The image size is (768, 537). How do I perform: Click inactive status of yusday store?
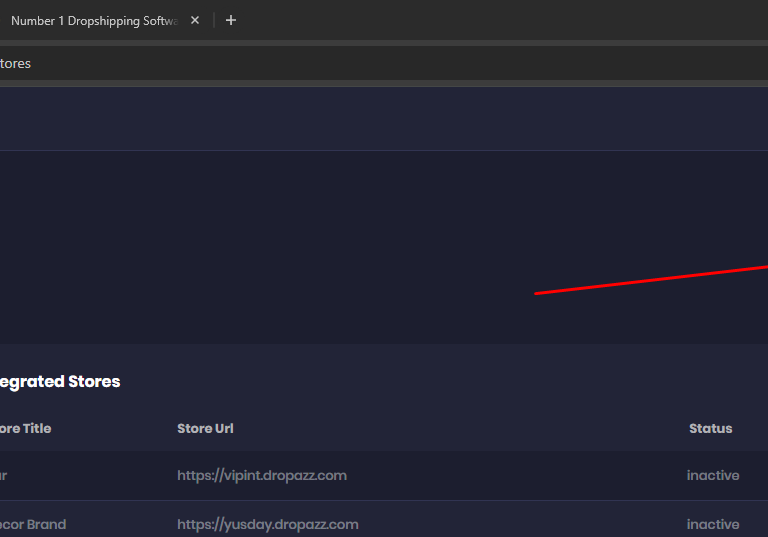pos(713,524)
